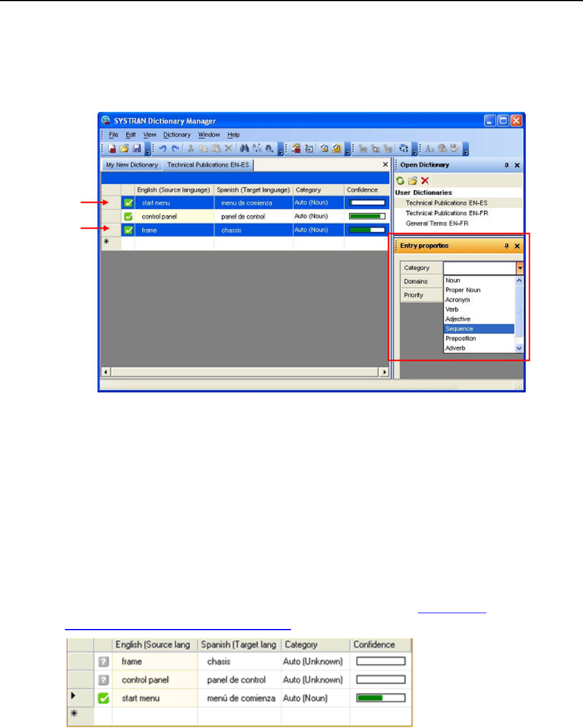Click the question mark status of chasis row

click(104, 661)
